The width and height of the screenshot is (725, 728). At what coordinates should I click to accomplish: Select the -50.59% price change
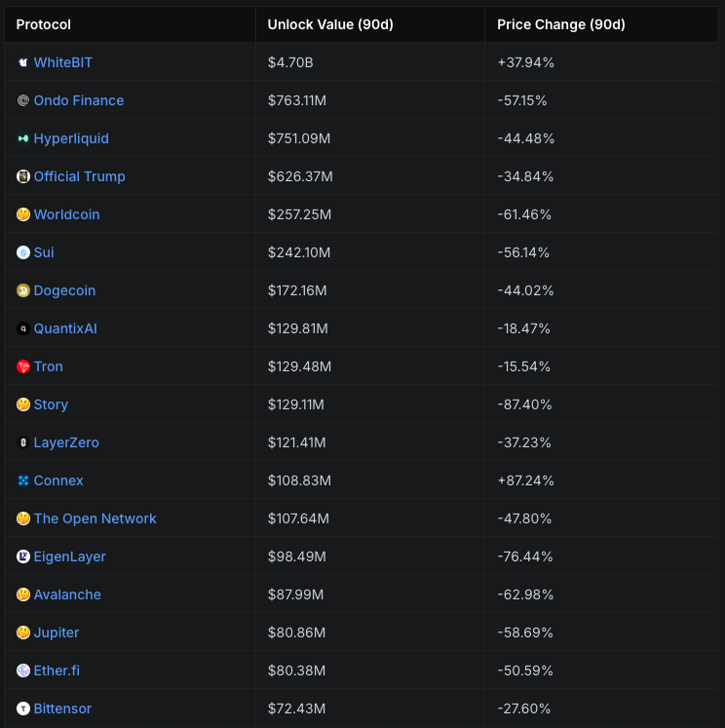(x=525, y=671)
